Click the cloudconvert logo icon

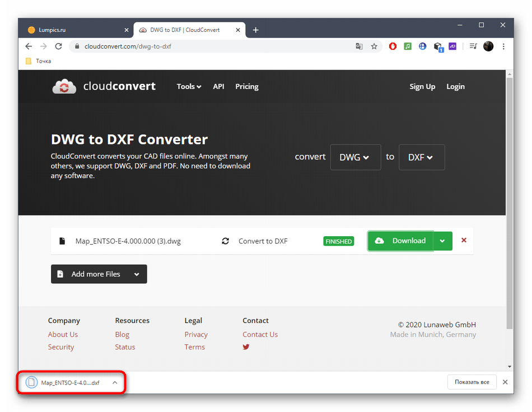pos(64,87)
